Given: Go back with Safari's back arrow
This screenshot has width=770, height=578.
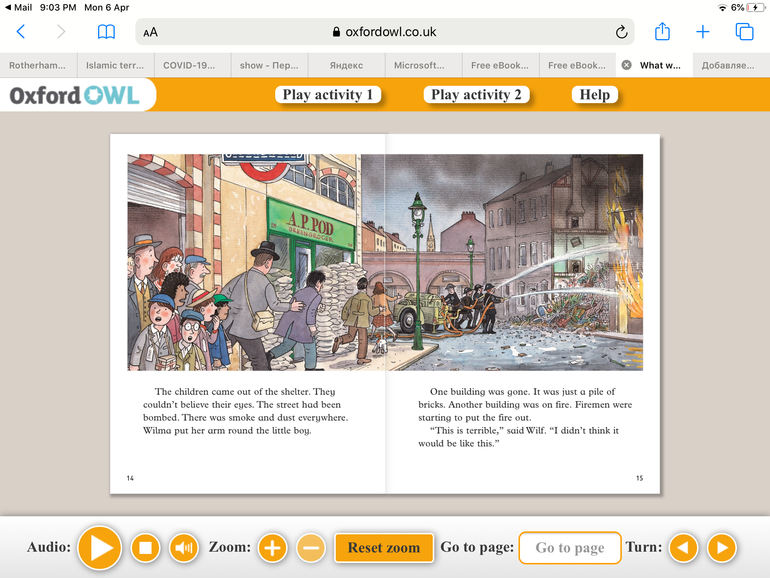Looking at the screenshot, I should [x=21, y=32].
